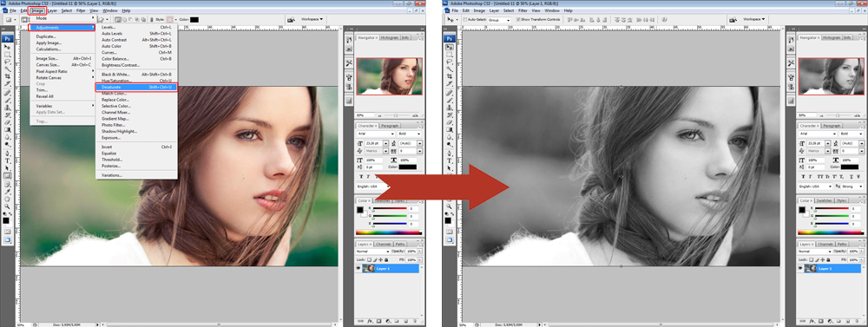The image size is (868, 327).
Task: Select Crop tool in color-photo window
Action: (8, 75)
